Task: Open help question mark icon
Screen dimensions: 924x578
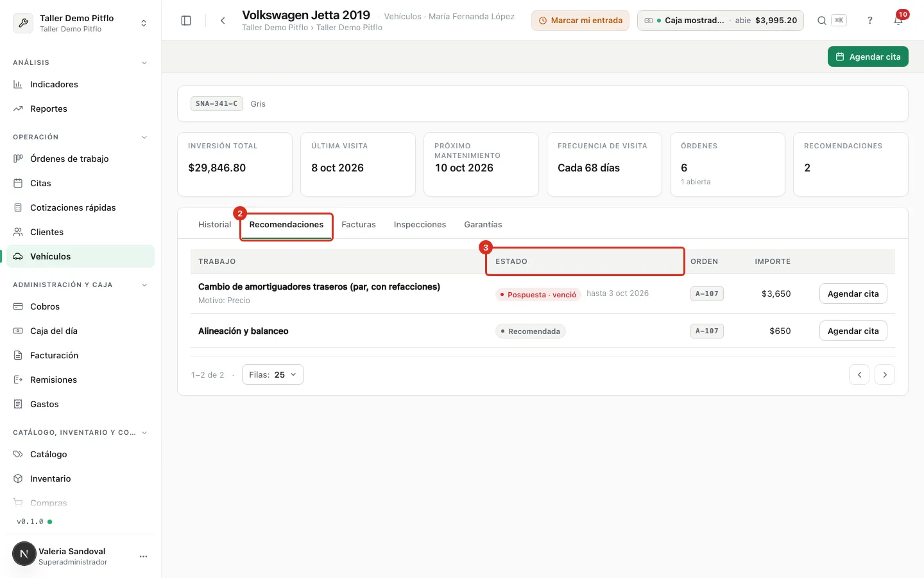Action: [870, 21]
